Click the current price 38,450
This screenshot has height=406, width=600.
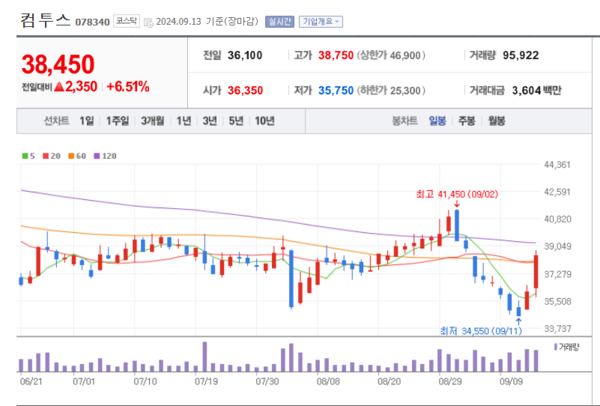58,64
